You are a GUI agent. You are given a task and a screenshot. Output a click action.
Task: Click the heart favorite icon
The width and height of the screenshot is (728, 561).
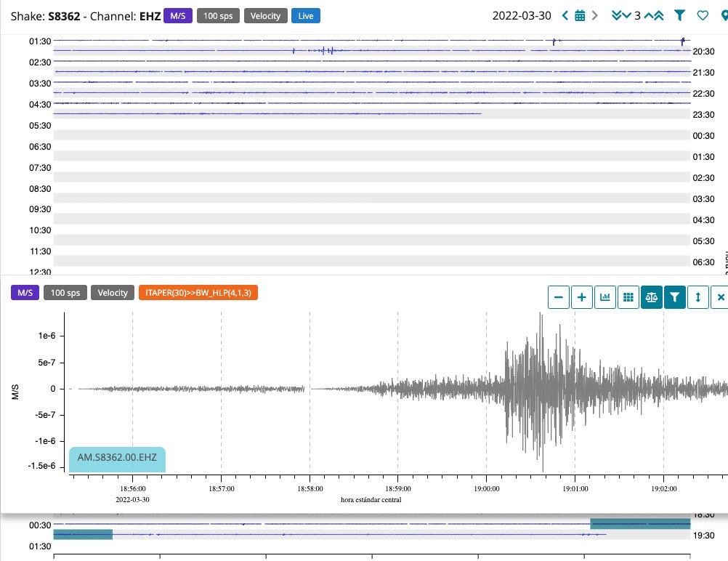[x=702, y=15]
